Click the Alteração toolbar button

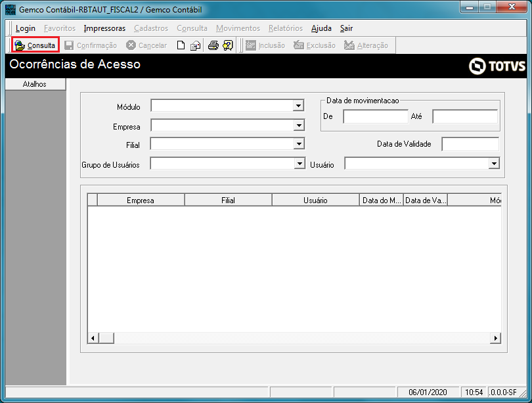coord(366,45)
